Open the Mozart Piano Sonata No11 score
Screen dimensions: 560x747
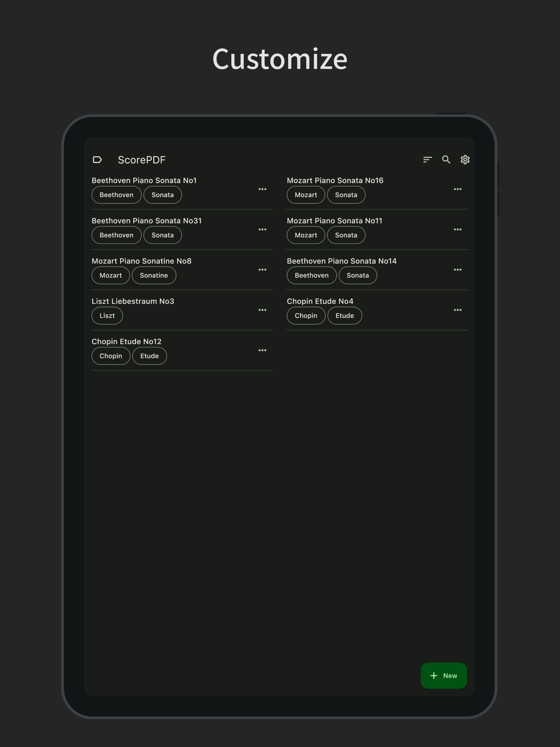coord(334,221)
